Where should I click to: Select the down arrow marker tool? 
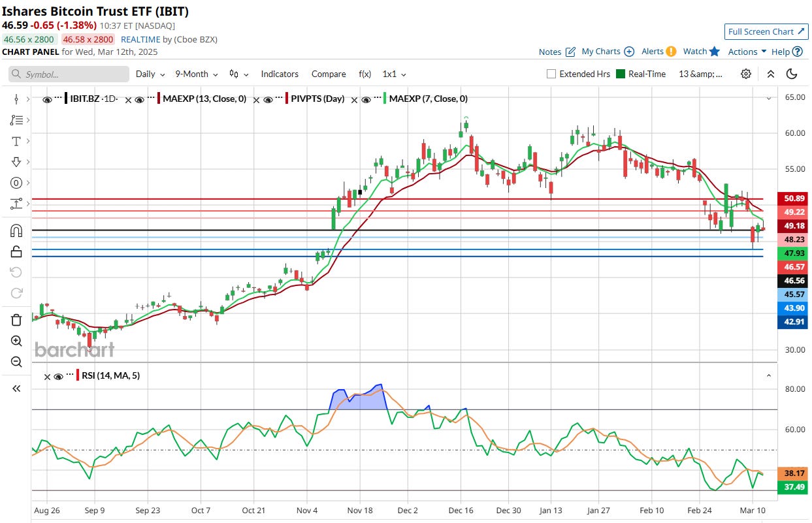(x=16, y=162)
